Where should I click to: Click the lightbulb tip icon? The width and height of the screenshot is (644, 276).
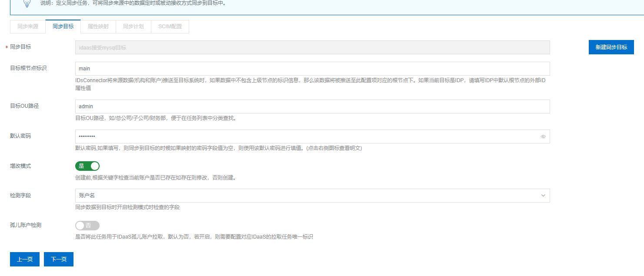coord(27,3)
